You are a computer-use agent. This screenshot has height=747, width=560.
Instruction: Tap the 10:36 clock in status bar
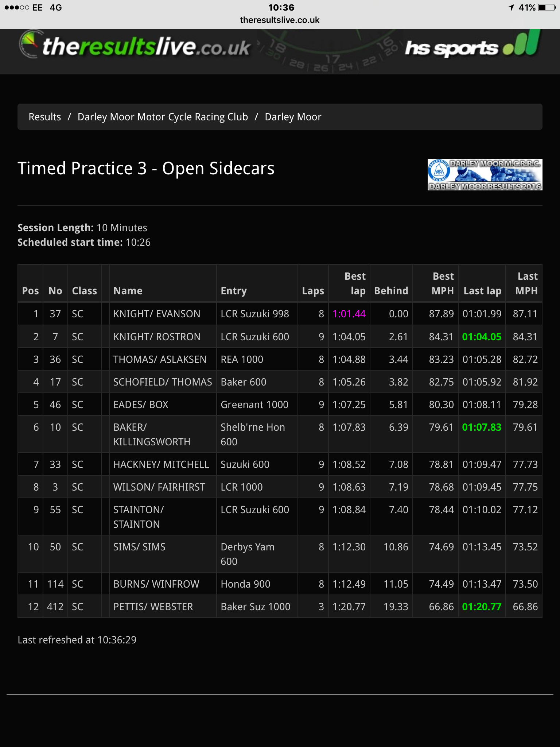[x=281, y=7]
